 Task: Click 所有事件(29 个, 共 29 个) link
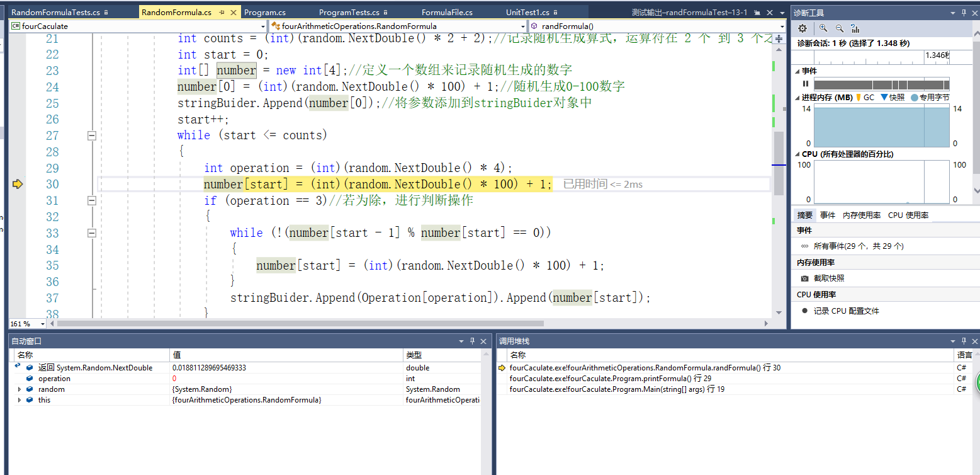pos(859,246)
